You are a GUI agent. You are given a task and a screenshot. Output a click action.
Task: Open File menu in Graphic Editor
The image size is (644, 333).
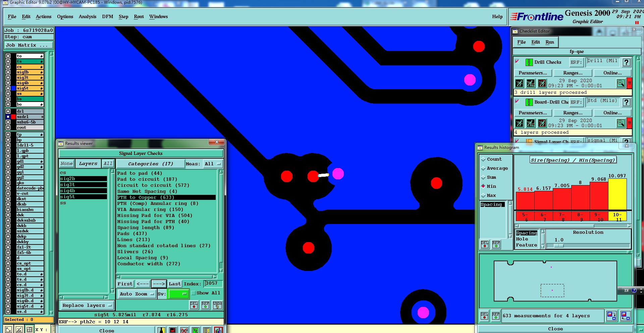12,17
